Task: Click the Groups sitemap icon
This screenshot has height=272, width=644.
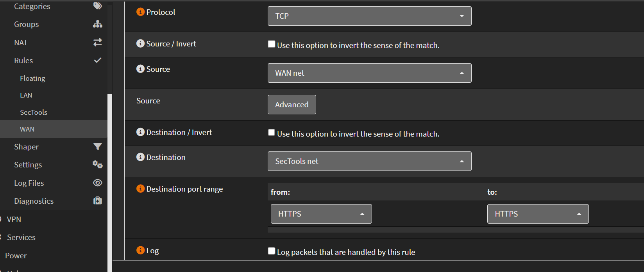Action: (x=98, y=24)
